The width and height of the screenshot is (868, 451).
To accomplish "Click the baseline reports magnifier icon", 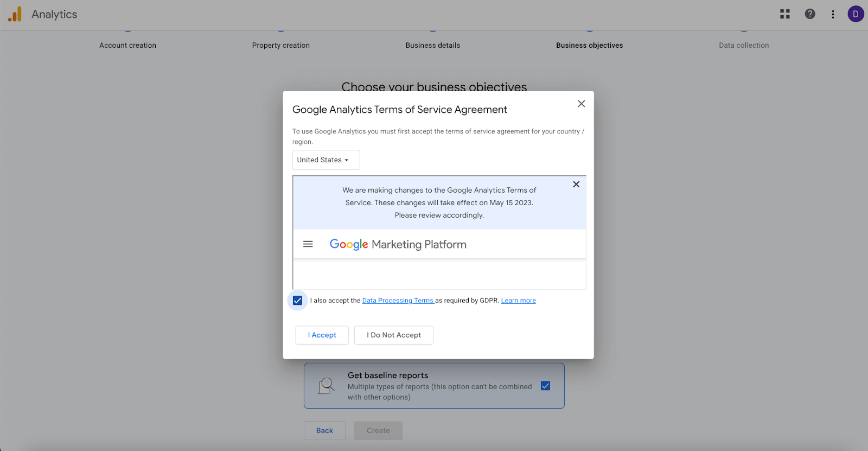I will point(326,386).
